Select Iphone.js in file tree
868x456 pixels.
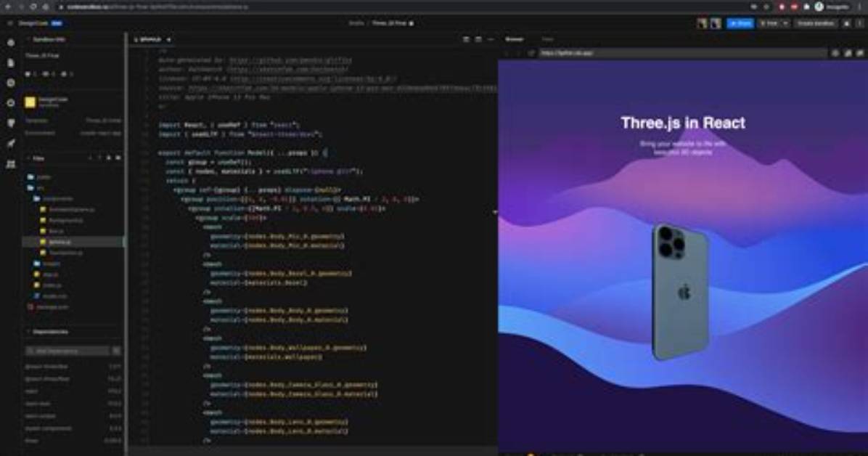73,242
